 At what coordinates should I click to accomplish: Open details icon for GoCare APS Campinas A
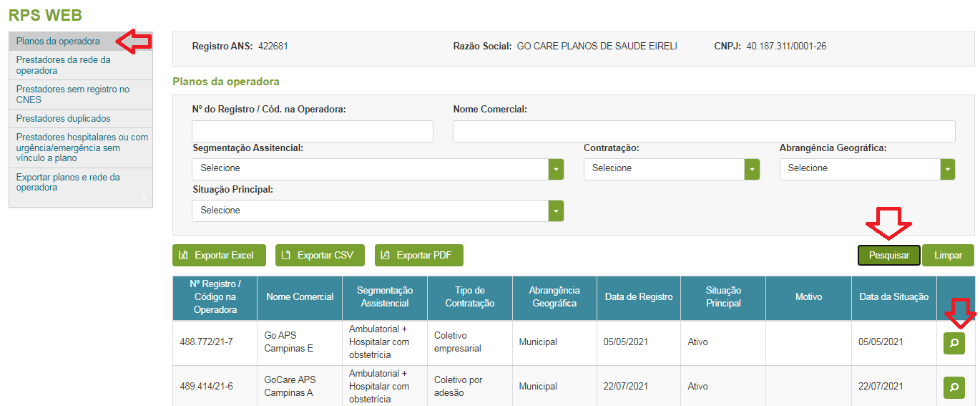954,387
